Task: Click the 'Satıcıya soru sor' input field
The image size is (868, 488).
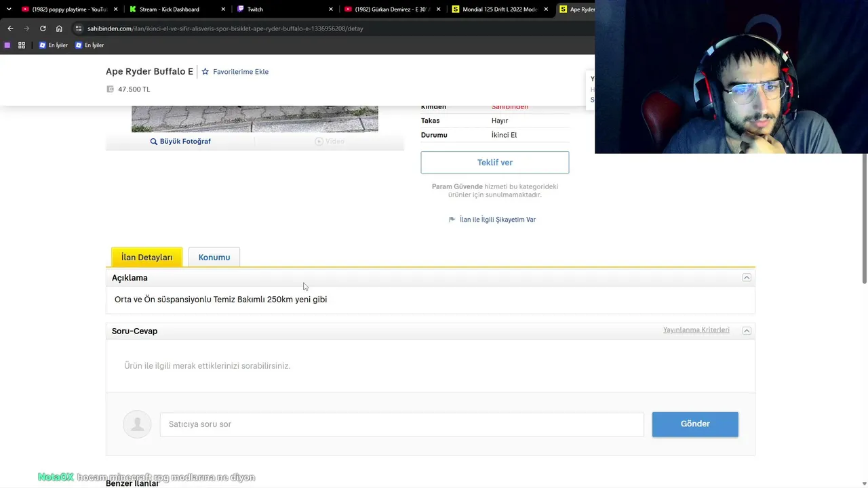Action: pos(402,424)
